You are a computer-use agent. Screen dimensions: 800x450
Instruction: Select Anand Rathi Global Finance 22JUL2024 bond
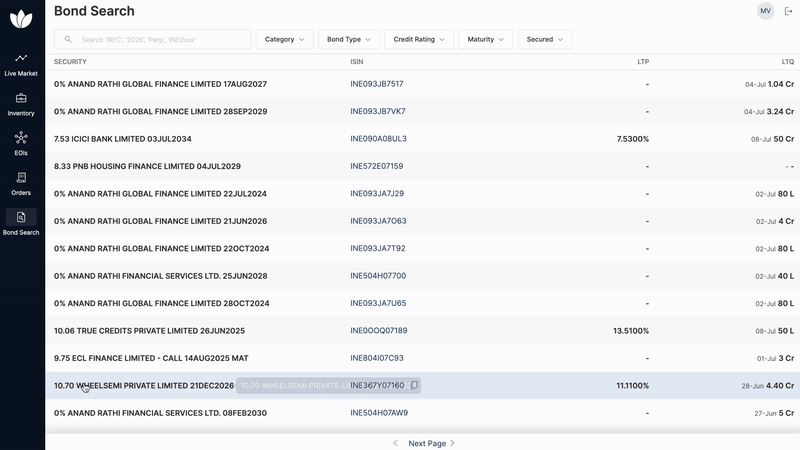point(160,194)
